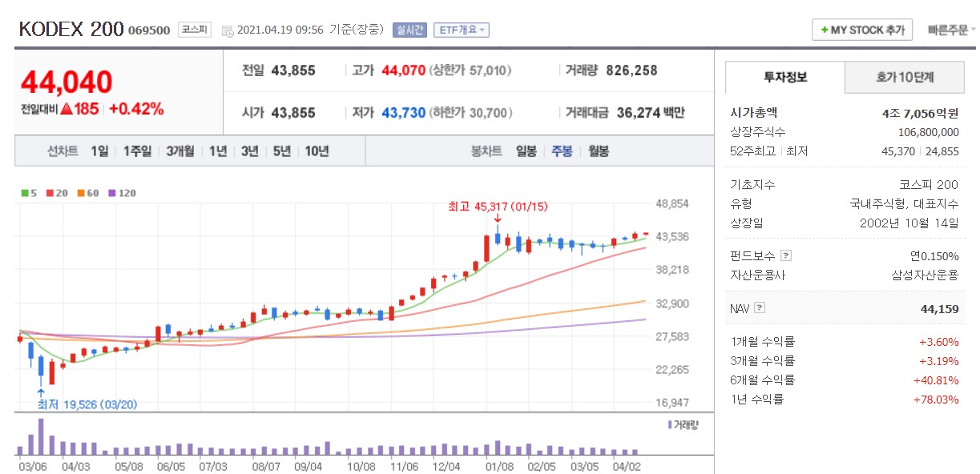Select the 주봉 weekly candle chart

(x=562, y=151)
